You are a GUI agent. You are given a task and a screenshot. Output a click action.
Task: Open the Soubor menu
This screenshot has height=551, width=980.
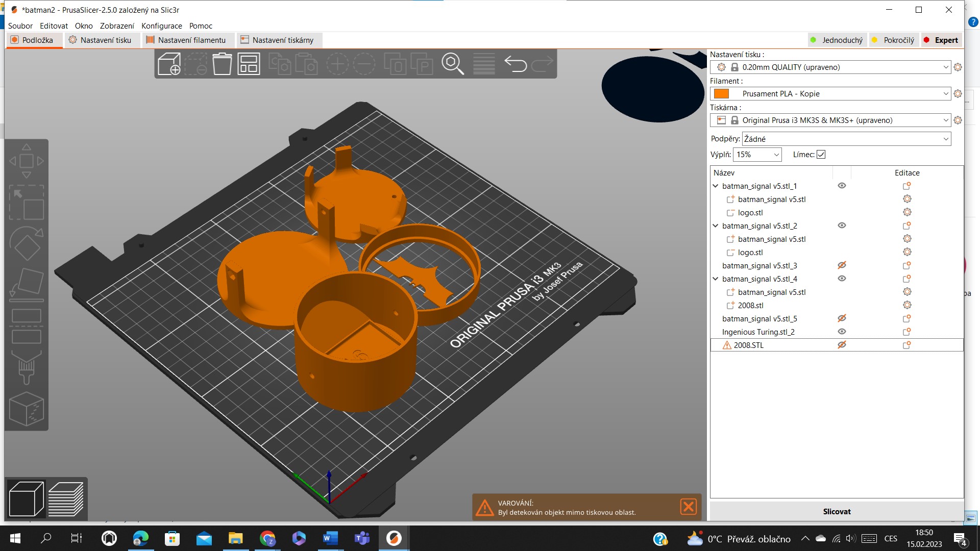20,26
